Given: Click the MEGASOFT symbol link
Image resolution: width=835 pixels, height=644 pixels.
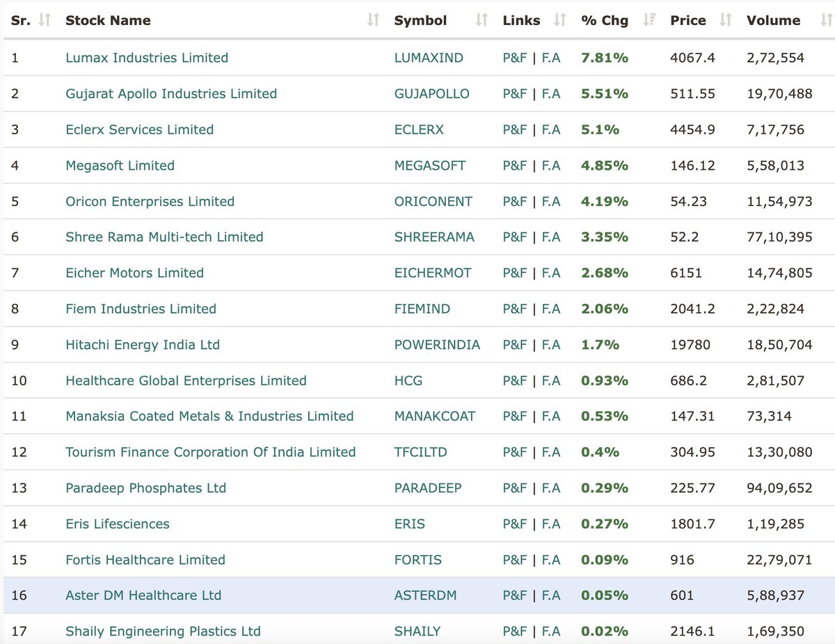Looking at the screenshot, I should (x=430, y=166).
